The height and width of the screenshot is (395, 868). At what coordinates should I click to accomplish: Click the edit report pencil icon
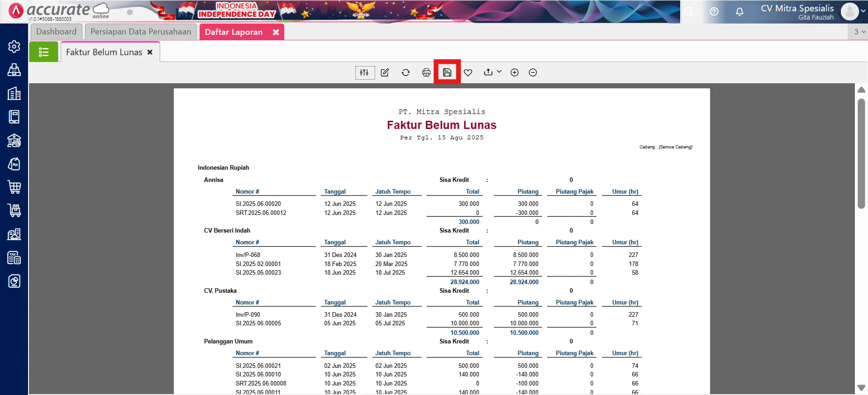[x=385, y=72]
